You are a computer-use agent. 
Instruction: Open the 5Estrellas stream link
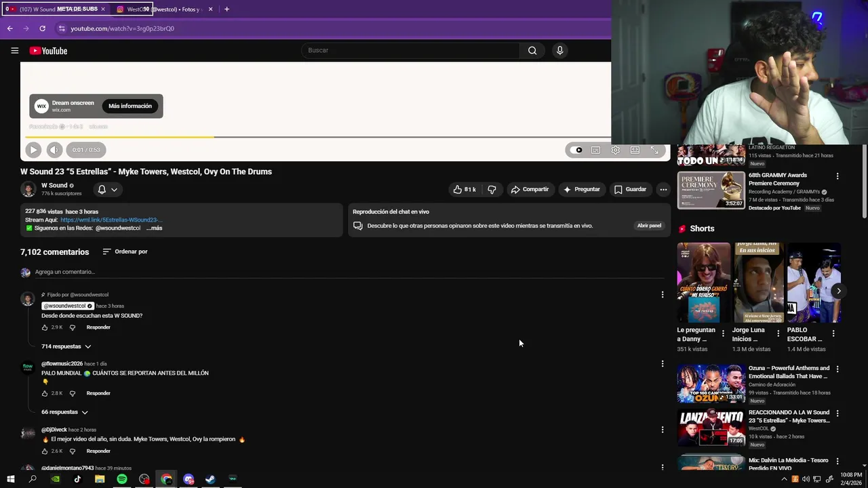point(111,220)
